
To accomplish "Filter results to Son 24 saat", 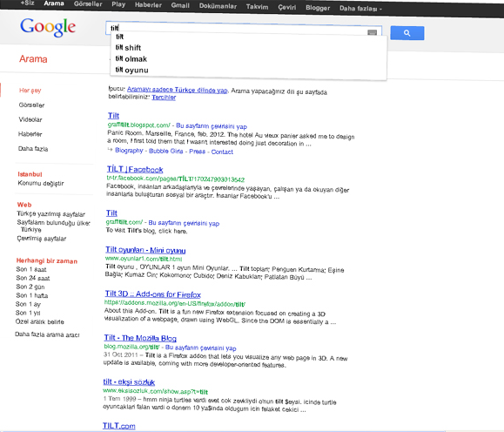I will pyautogui.click(x=33, y=278).
